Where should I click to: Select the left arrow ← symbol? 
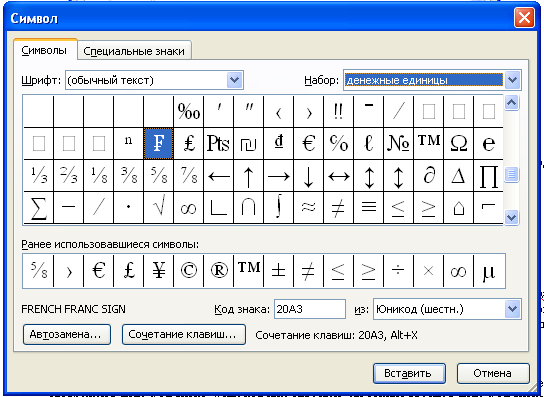coord(218,176)
